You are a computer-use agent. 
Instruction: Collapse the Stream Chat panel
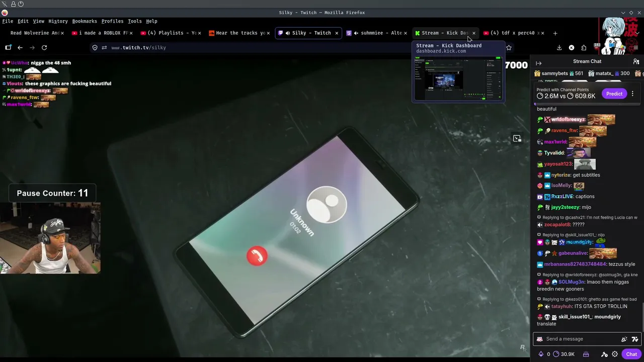tap(538, 63)
